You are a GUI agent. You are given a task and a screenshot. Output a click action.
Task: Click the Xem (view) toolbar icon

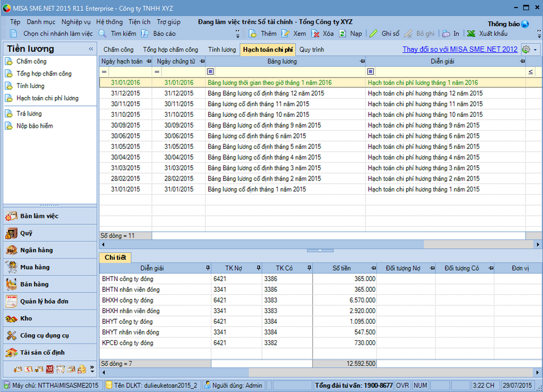pyautogui.click(x=286, y=34)
